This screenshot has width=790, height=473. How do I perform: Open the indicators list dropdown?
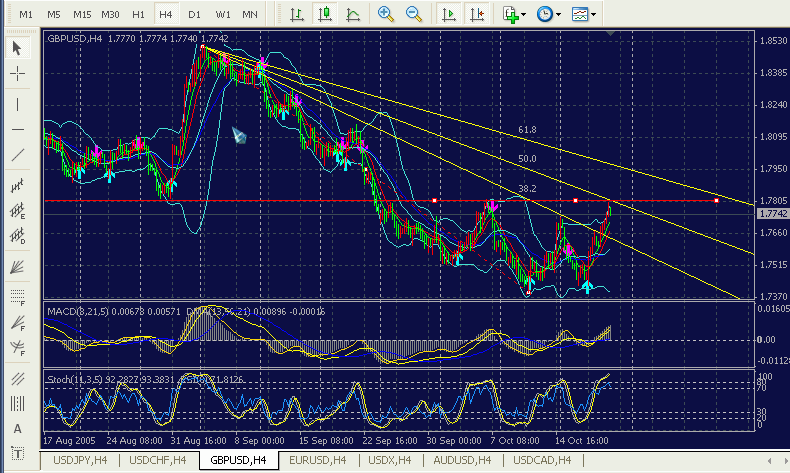click(x=514, y=14)
